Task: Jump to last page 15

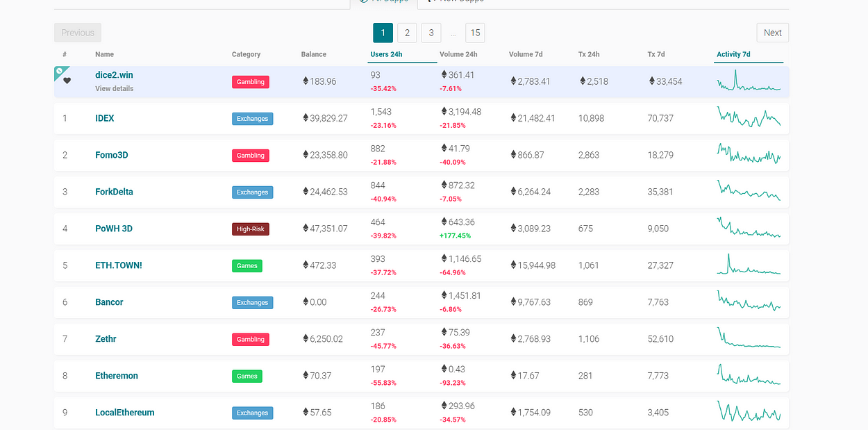Action: 475,33
